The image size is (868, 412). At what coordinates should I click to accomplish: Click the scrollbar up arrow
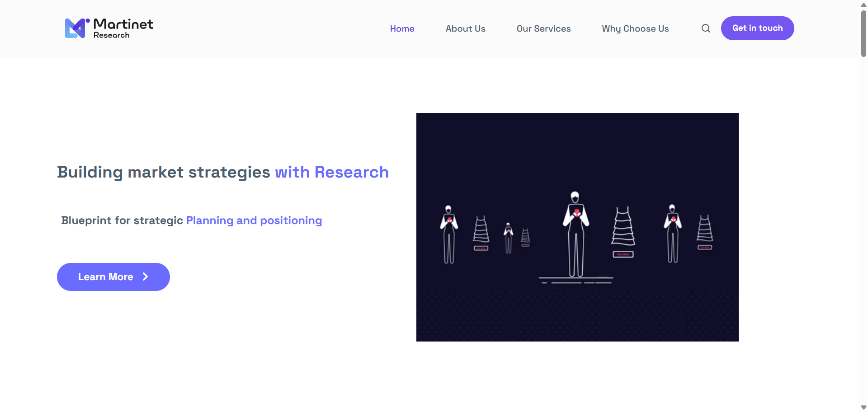[863, 5]
